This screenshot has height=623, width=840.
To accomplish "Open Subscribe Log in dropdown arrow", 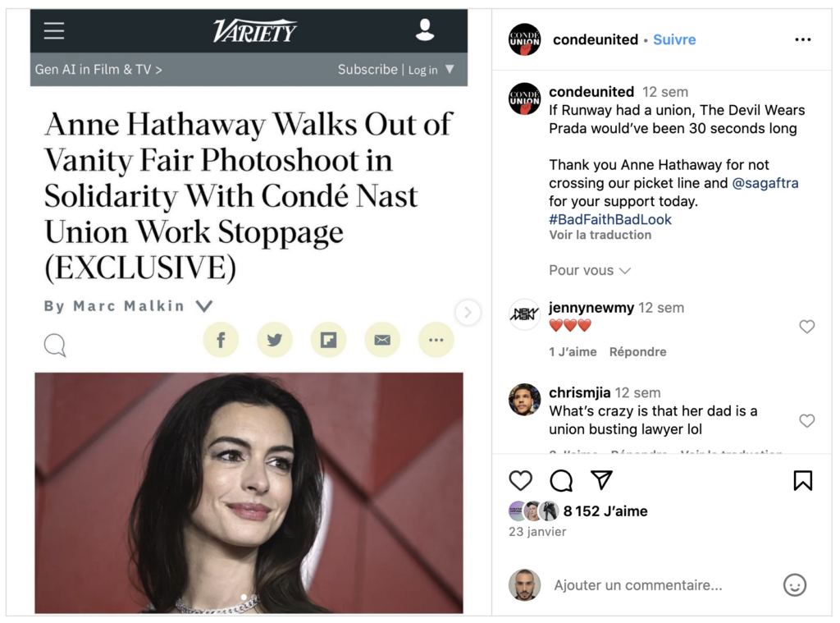I will (450, 69).
